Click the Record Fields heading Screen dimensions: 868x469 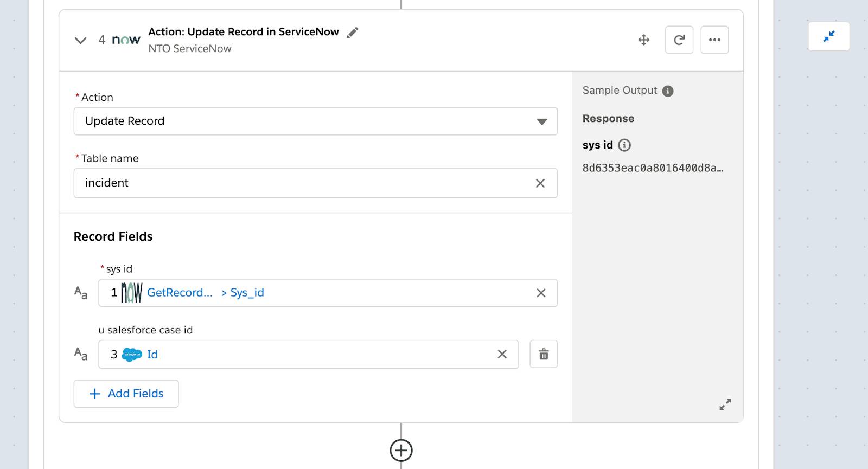pyautogui.click(x=113, y=236)
